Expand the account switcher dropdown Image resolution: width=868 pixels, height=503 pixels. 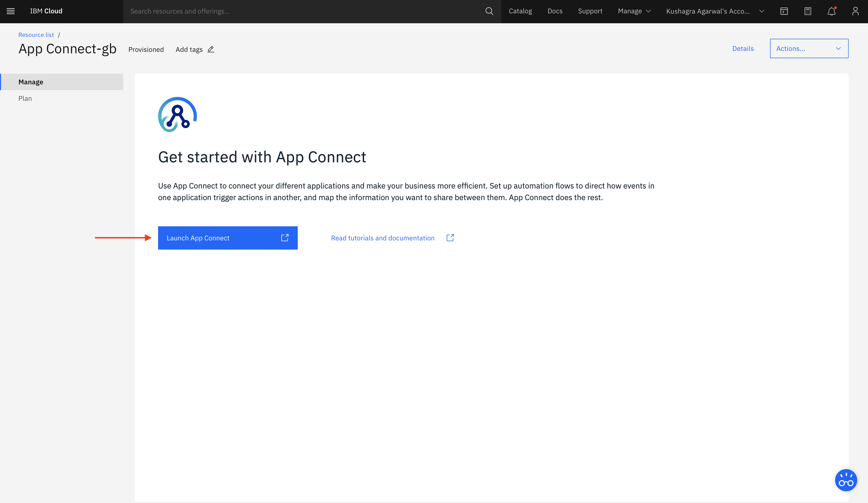715,11
